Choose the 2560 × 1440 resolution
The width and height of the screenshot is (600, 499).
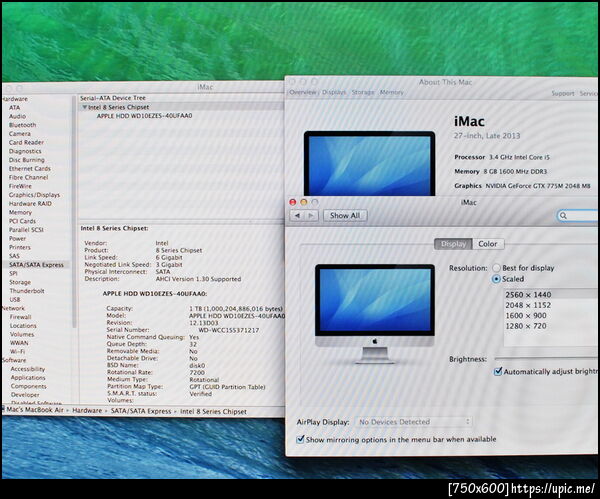click(550, 295)
